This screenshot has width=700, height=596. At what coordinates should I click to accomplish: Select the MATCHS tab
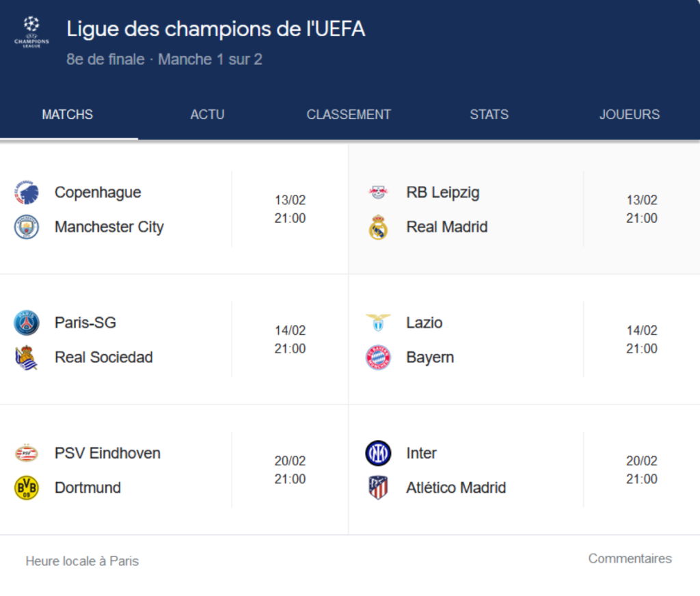(67, 114)
